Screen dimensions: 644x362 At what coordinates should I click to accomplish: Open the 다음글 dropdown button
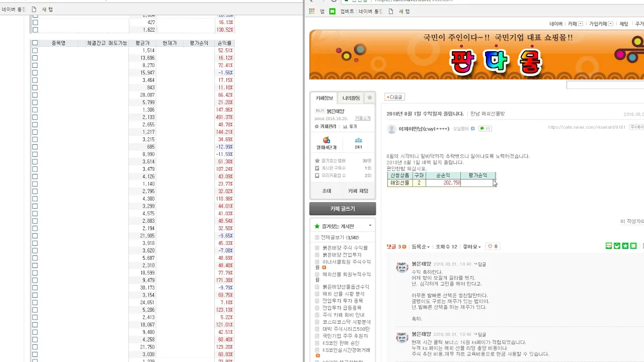(395, 97)
